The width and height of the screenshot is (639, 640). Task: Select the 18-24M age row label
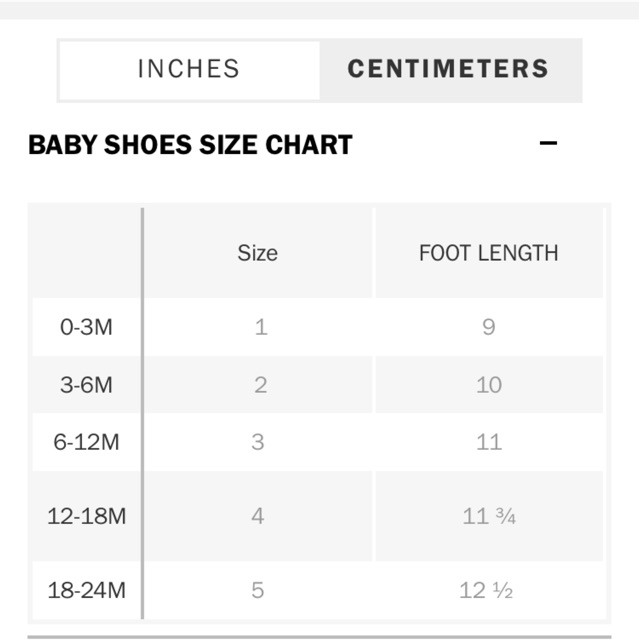click(x=87, y=590)
